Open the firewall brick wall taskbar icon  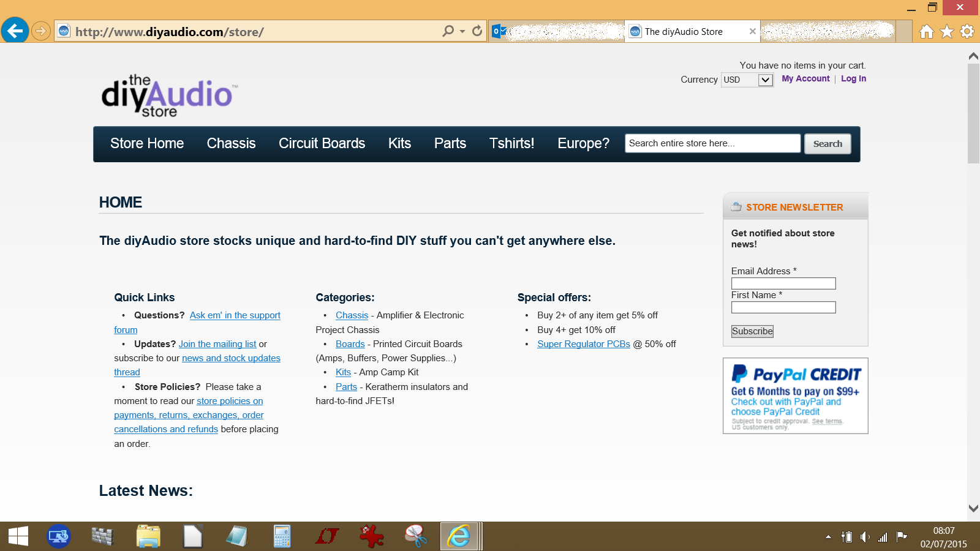pos(103,537)
